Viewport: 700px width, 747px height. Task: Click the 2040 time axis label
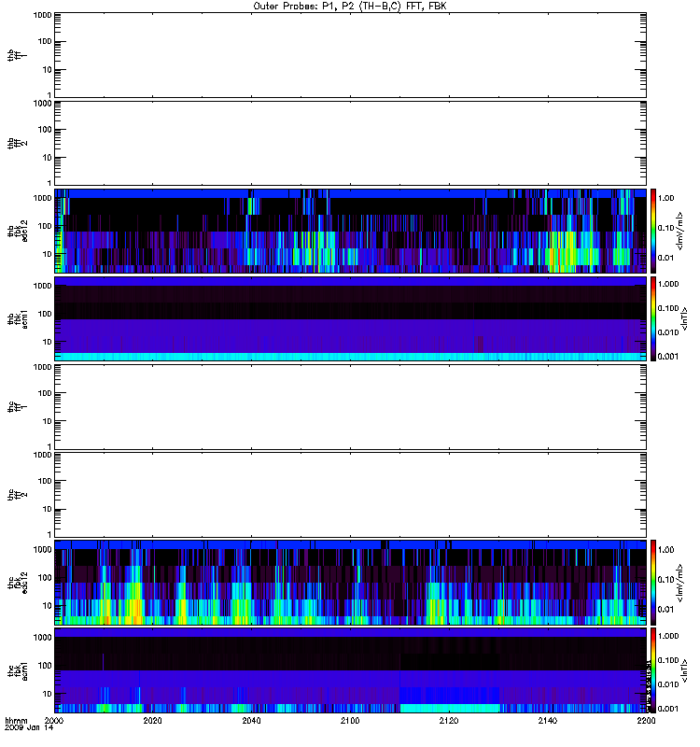(251, 721)
